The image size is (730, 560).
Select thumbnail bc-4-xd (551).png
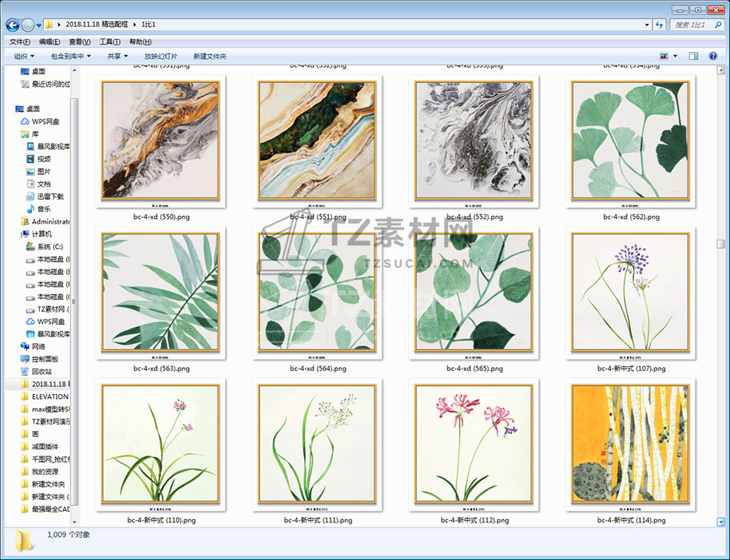(x=317, y=141)
